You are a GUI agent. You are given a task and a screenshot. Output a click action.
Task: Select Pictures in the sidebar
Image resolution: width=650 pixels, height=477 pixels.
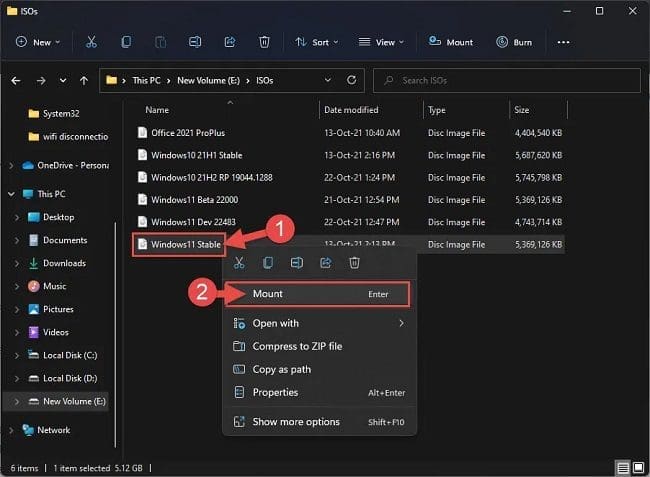(51, 309)
